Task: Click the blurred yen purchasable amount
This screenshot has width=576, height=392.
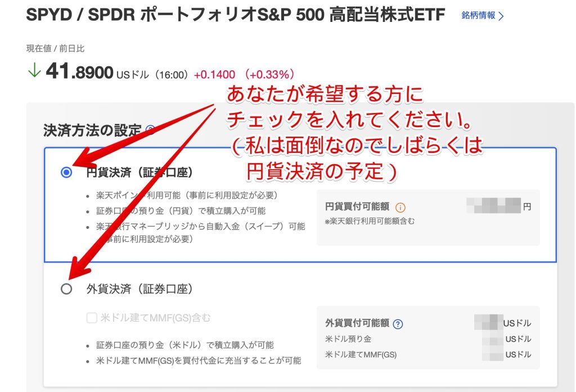Action: point(494,206)
